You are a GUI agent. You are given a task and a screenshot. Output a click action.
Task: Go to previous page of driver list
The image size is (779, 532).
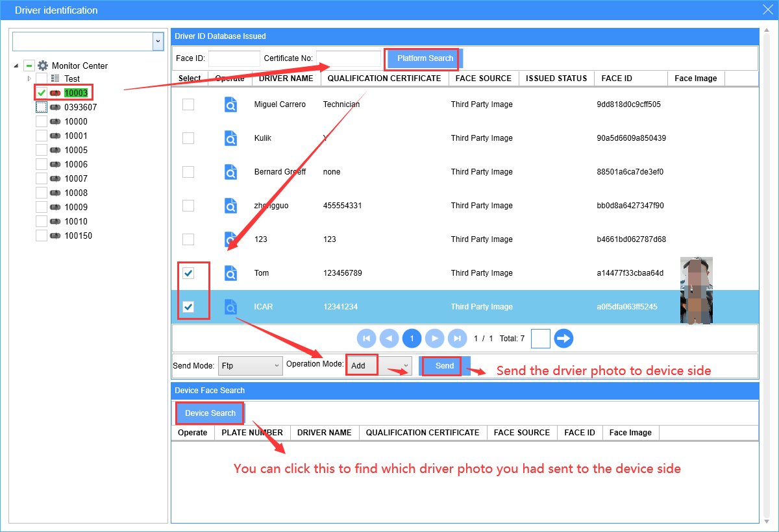point(389,338)
